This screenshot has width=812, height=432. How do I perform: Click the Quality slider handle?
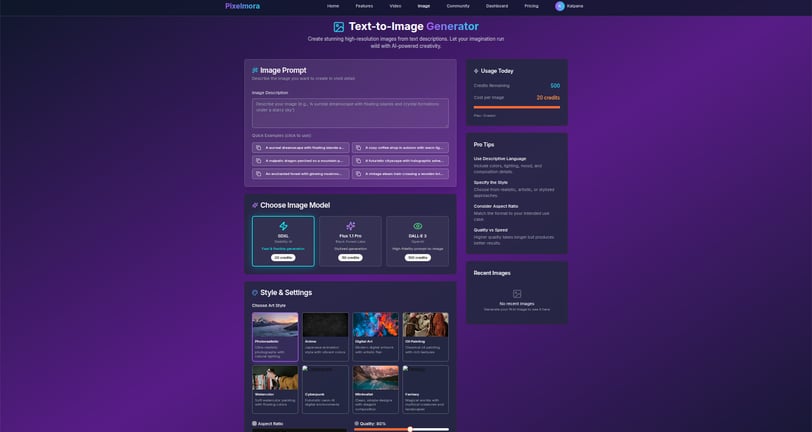coord(410,429)
